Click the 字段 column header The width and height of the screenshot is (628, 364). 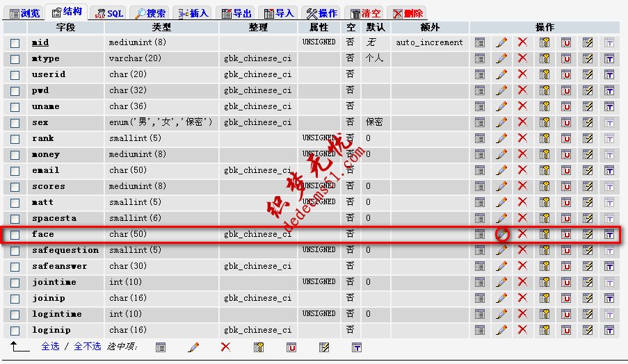[65, 27]
